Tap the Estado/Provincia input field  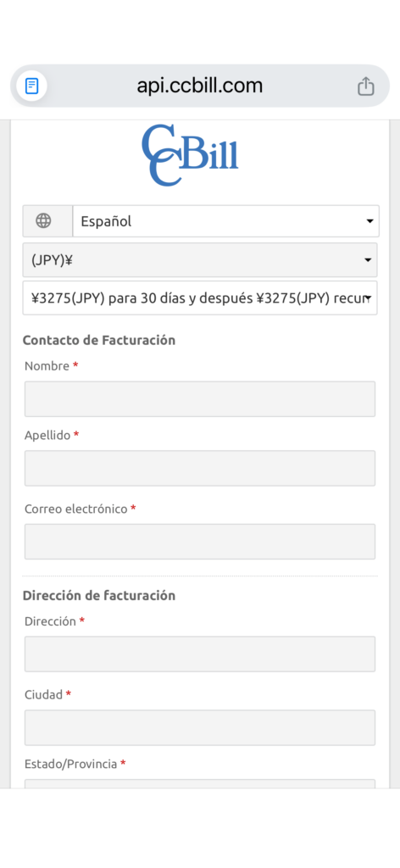tap(200, 784)
